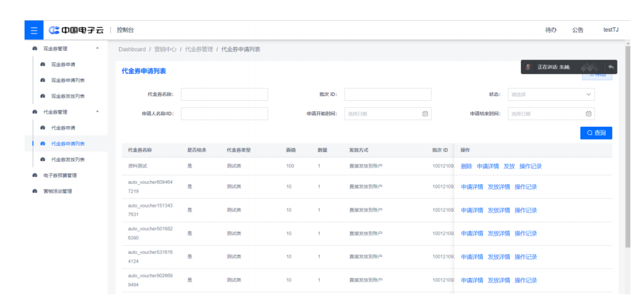This screenshot has width=644, height=308.
Task: Open 操作记录 for auto_voucher5316164124
Action: (x=526, y=257)
